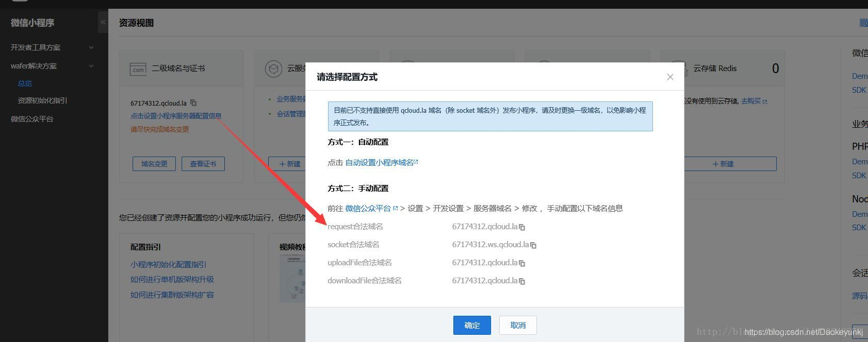868x342 pixels.
Task: Click the request合法域名 label
Action: (355, 227)
